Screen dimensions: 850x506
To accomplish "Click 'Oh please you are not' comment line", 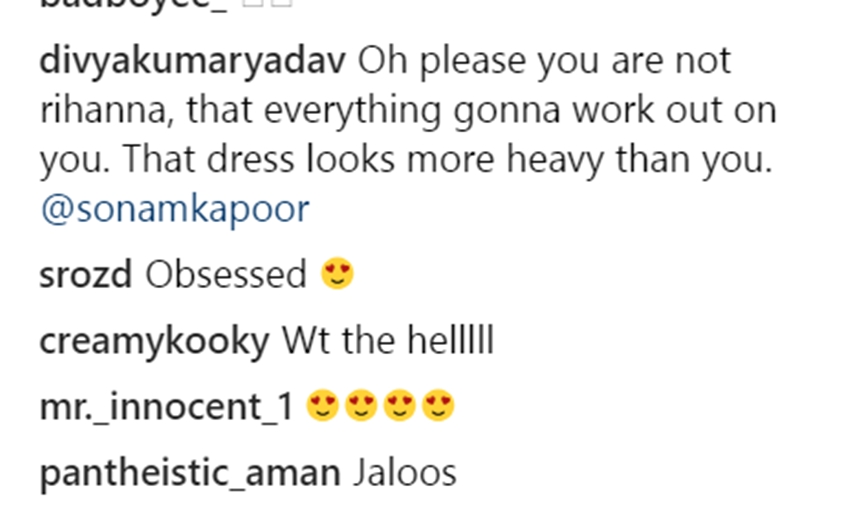I will pos(544,61).
